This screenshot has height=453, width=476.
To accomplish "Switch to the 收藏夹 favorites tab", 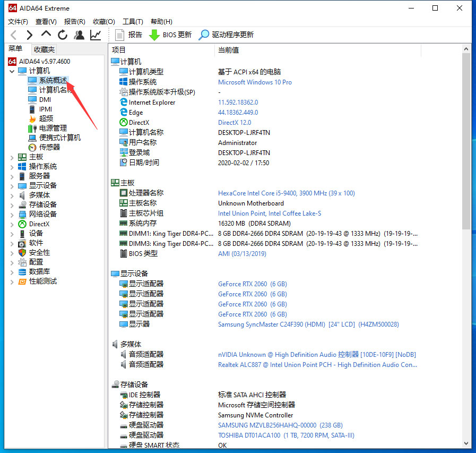I will click(44, 49).
